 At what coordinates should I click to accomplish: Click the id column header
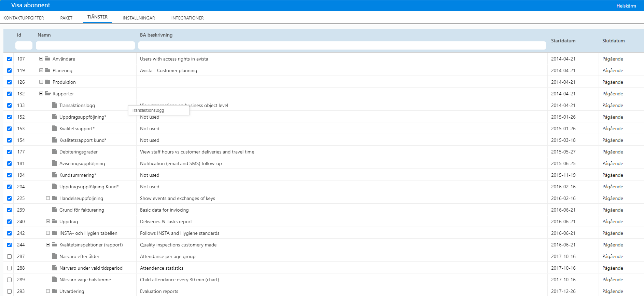tap(19, 35)
